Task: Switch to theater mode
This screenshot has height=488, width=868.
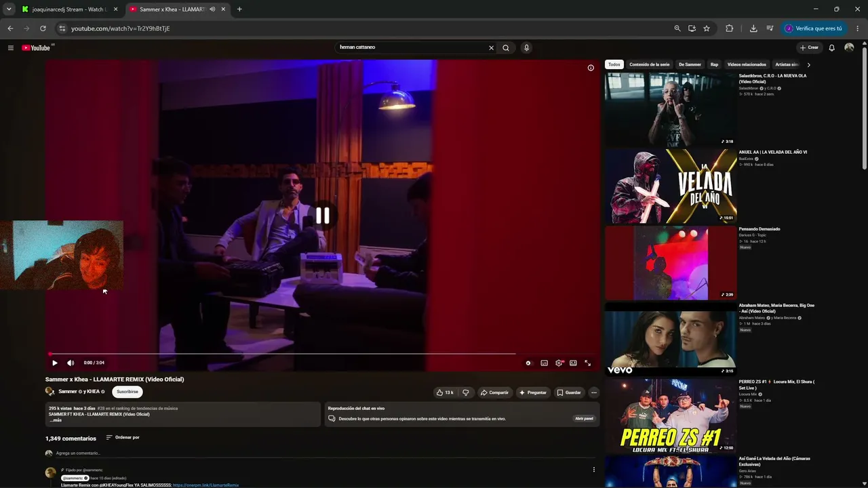Action: (x=573, y=363)
